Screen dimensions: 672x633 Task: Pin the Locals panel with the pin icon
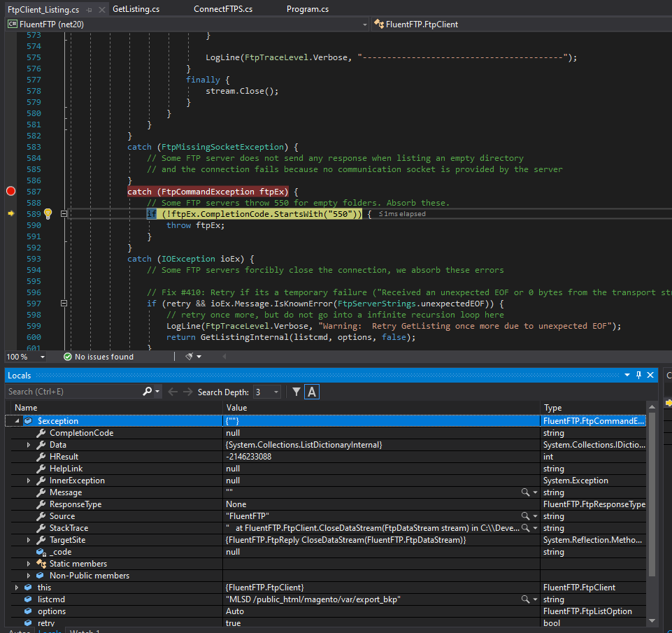tap(637, 375)
